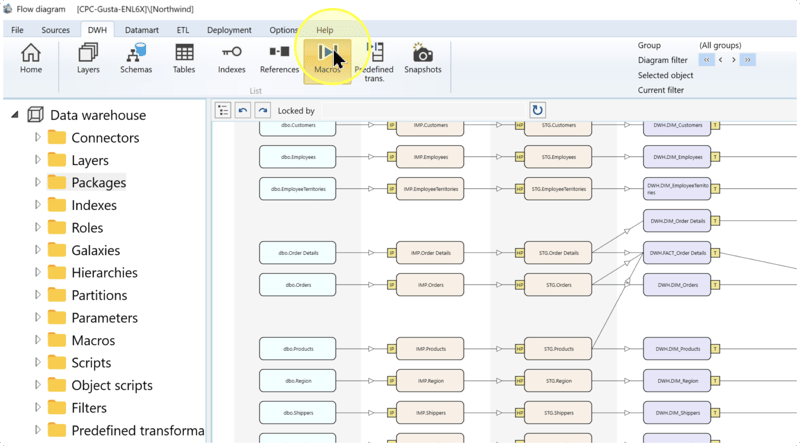Click the redo arrow in diagram toolbar

(x=262, y=110)
